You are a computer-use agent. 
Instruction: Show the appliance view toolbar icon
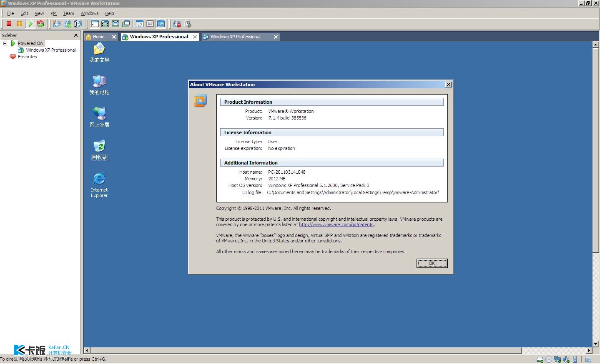pos(150,24)
